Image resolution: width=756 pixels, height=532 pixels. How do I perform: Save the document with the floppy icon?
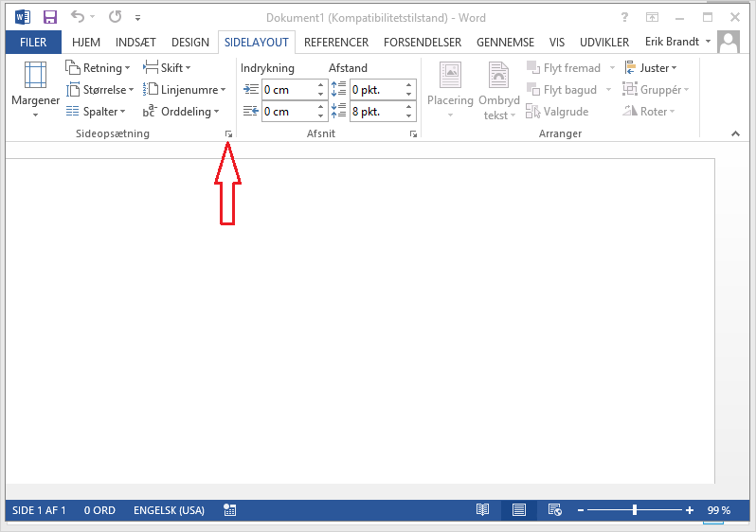(50, 17)
